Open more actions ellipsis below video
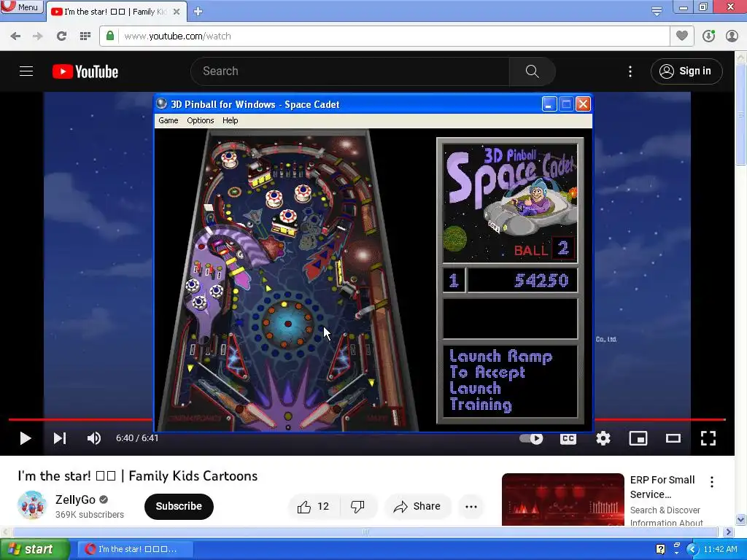This screenshot has width=747, height=560. (x=471, y=507)
